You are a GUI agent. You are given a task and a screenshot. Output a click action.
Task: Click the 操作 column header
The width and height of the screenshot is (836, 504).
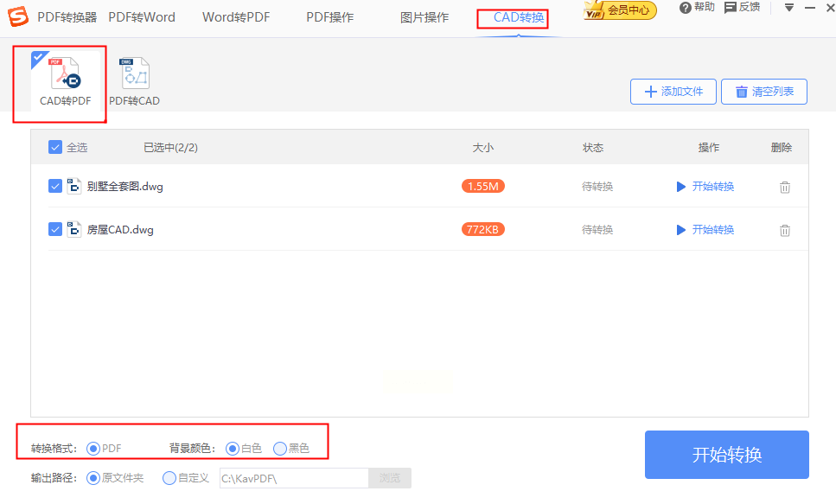point(709,147)
